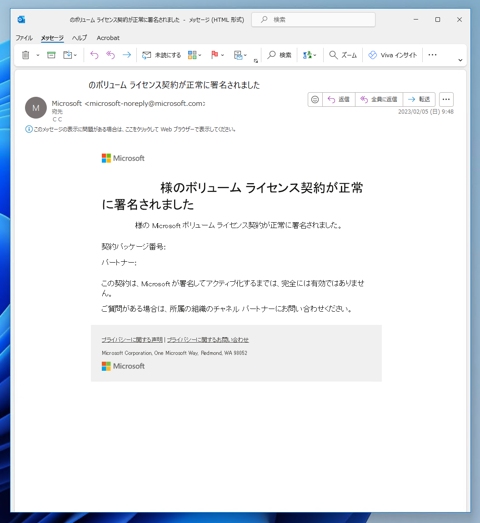Viewport: 480px width, 523px height.
Task: Click the Microsoft Corporation address text
Action: [x=174, y=353]
